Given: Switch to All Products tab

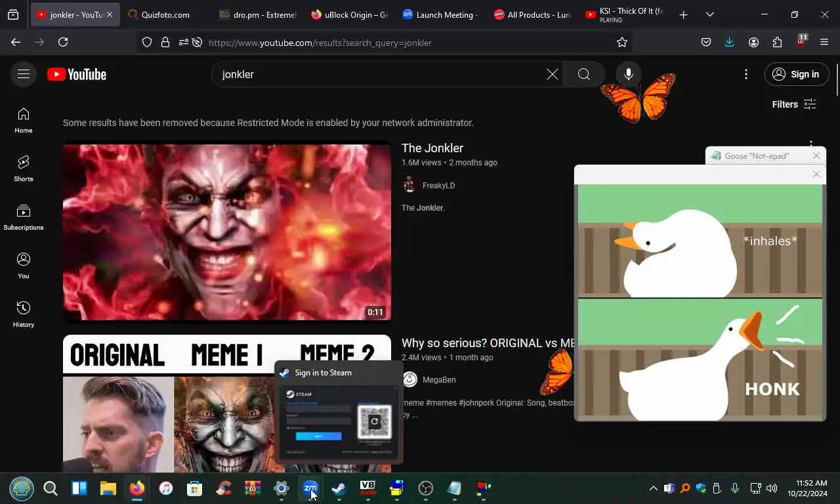Looking at the screenshot, I should point(532,14).
